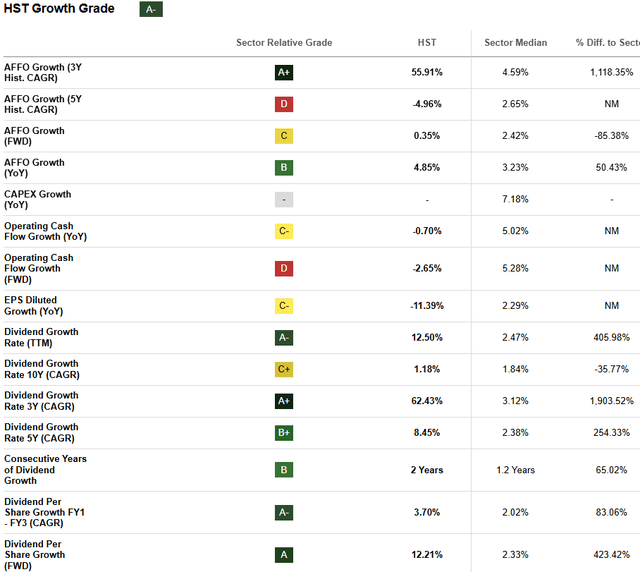
Task: Select the 1,903.52% difference value
Action: coord(611,401)
